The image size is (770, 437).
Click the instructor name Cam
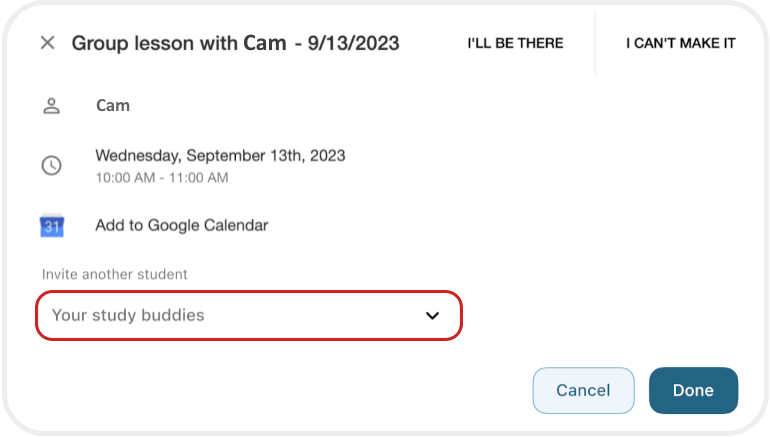113,105
